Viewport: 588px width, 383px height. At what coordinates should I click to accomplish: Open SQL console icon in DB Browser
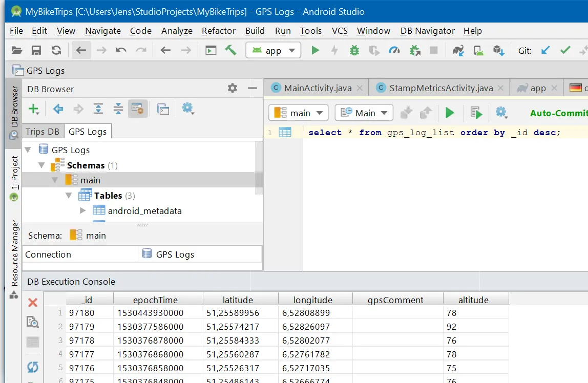coord(163,109)
